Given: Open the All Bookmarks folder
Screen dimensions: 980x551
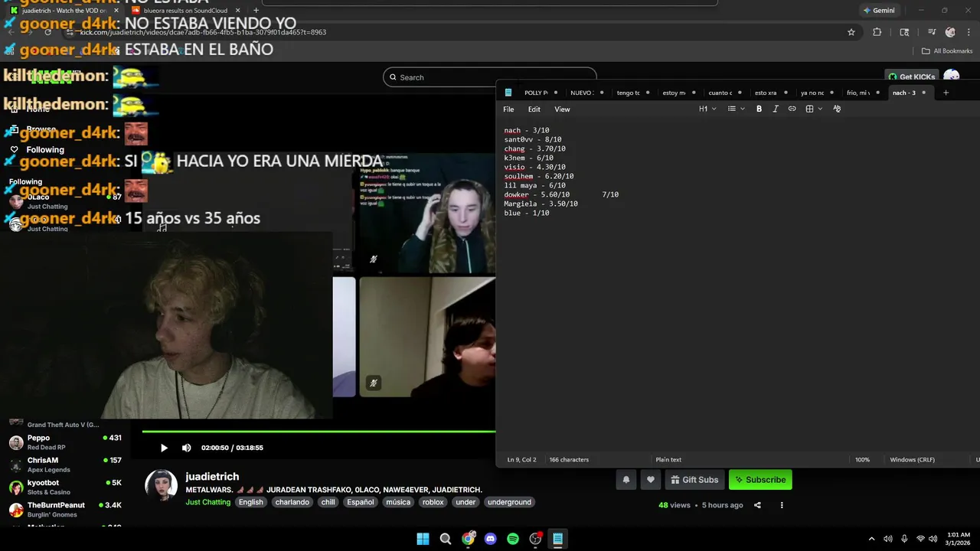Looking at the screenshot, I should 947,51.
